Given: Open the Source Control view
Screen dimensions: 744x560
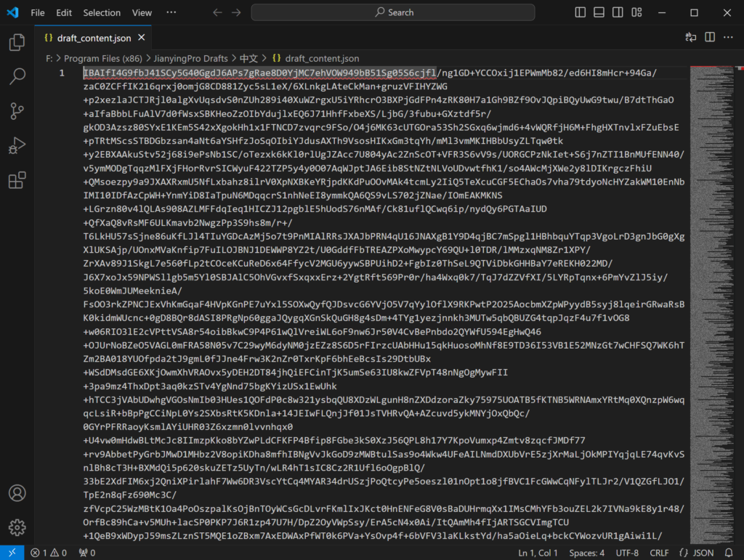Looking at the screenshot, I should (17, 111).
